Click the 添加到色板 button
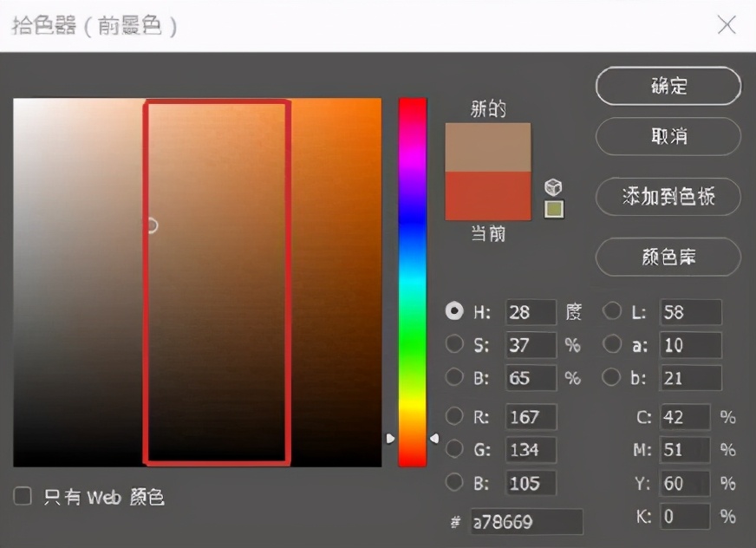 (x=668, y=197)
